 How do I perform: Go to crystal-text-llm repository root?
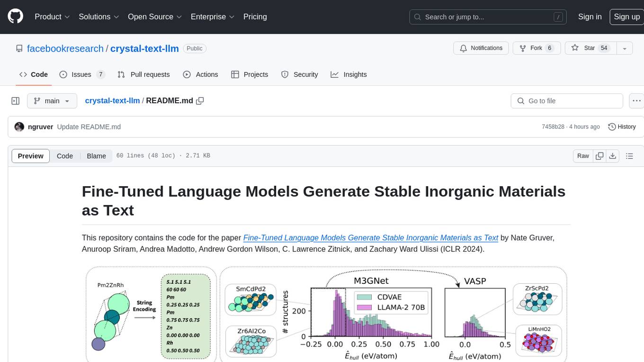(144, 48)
